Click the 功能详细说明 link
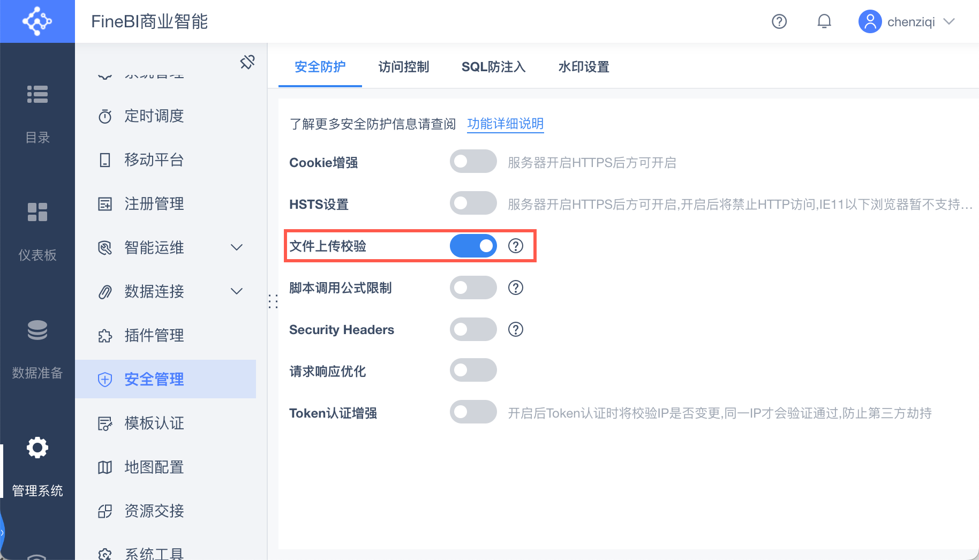979x560 pixels. pos(505,124)
